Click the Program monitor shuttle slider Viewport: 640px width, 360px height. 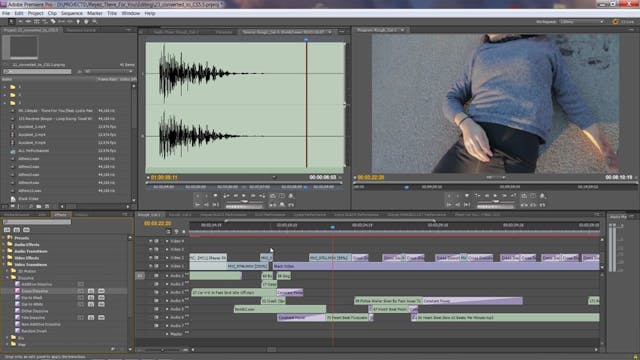496,201
